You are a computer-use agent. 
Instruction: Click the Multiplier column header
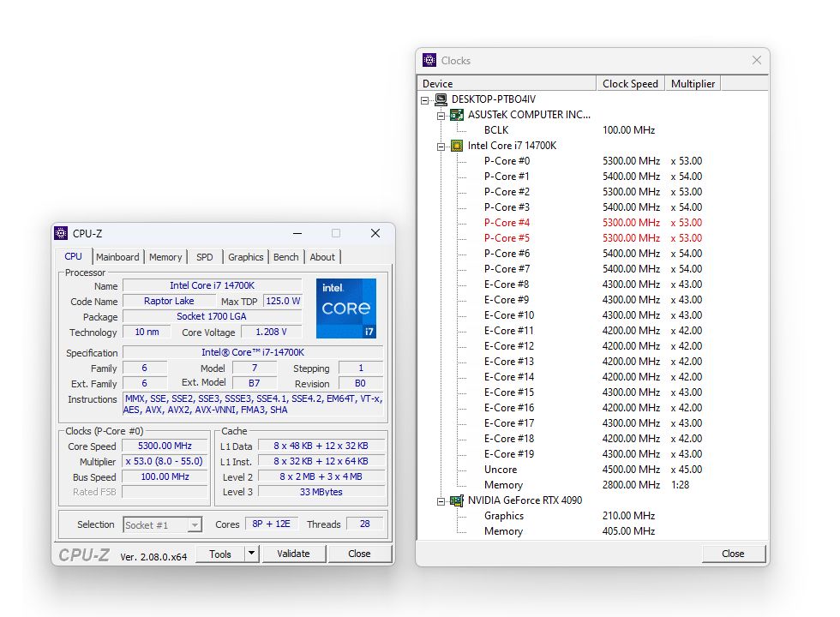point(693,84)
